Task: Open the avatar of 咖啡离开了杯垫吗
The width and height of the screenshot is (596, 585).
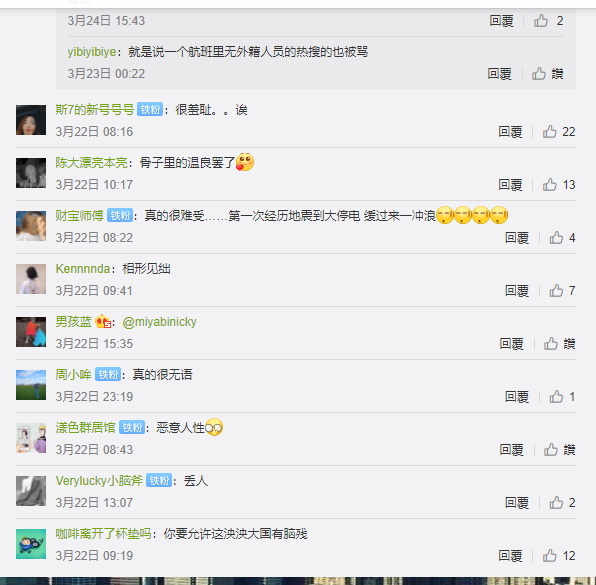Action: 31,544
